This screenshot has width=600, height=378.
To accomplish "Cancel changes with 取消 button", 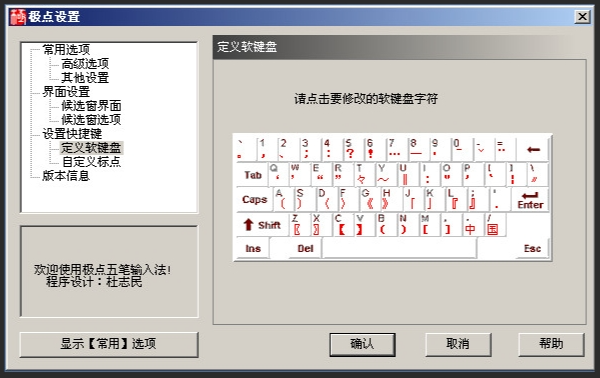I will (458, 344).
